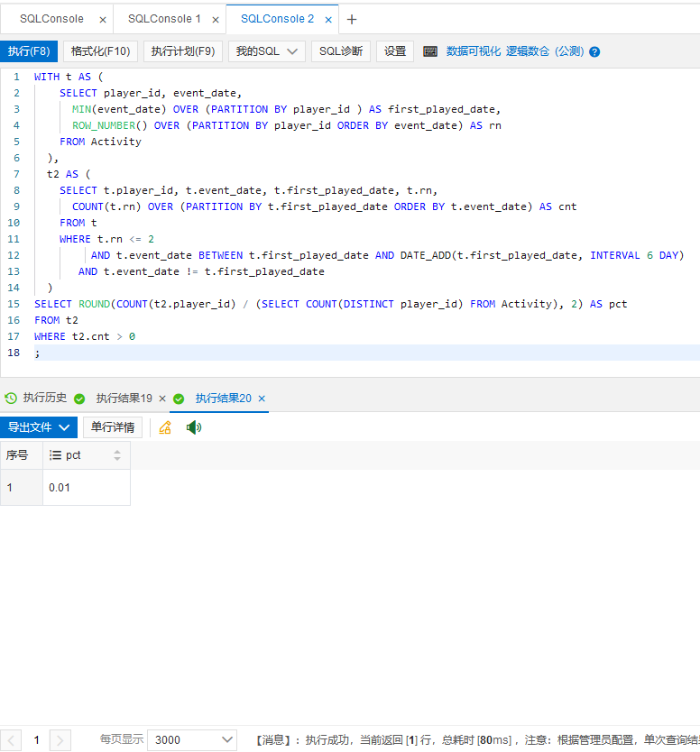
Task: Select the 序号 column header
Action: (x=21, y=455)
